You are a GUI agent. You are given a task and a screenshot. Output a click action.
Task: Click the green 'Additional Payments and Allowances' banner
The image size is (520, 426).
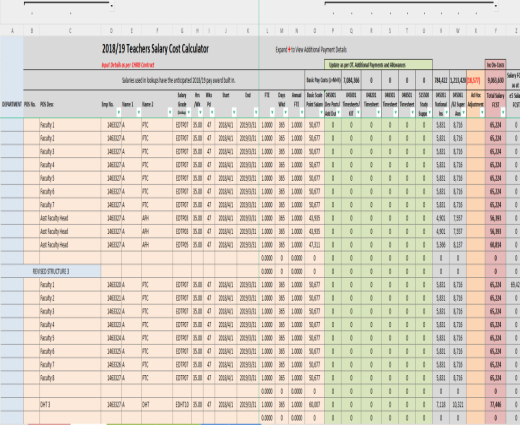pos(378,65)
